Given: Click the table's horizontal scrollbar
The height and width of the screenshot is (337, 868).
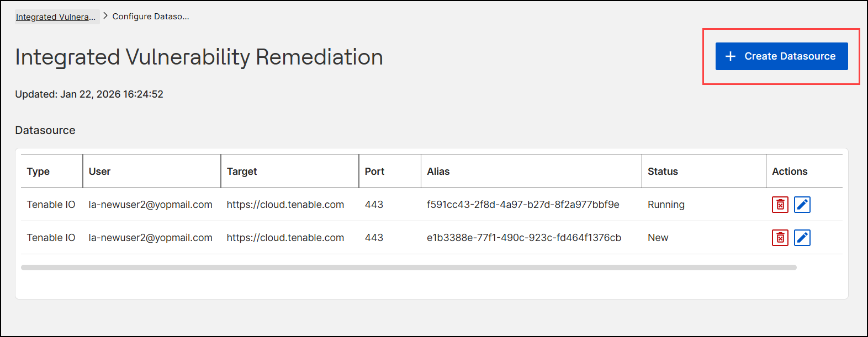Looking at the screenshot, I should tap(409, 268).
